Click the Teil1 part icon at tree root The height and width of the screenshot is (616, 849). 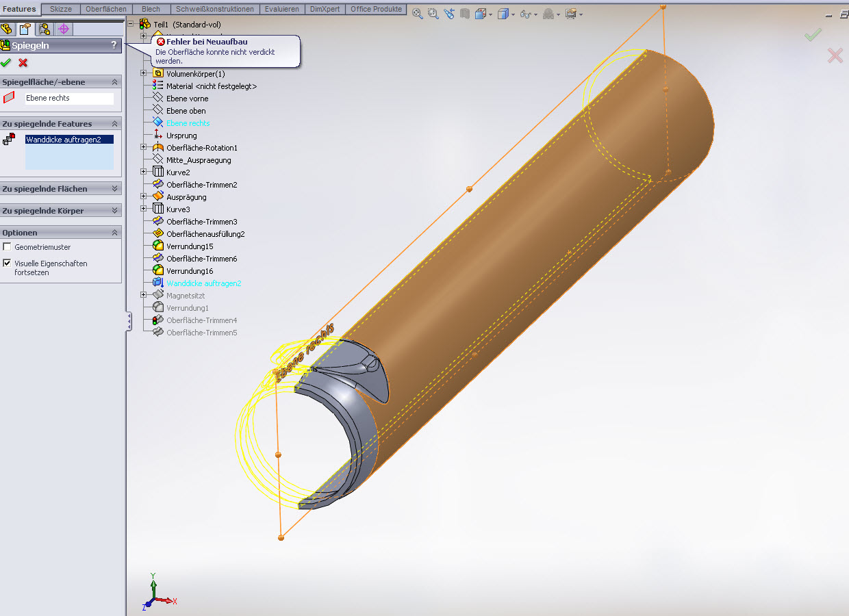pos(145,25)
